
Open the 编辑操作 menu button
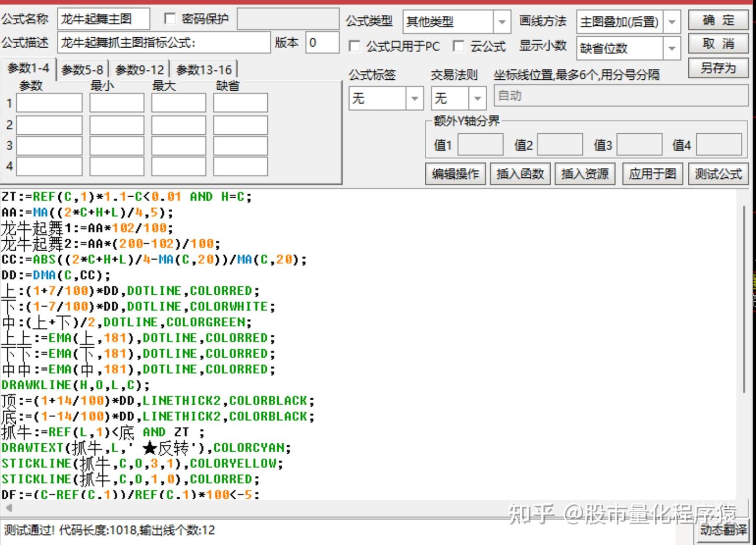click(x=456, y=174)
